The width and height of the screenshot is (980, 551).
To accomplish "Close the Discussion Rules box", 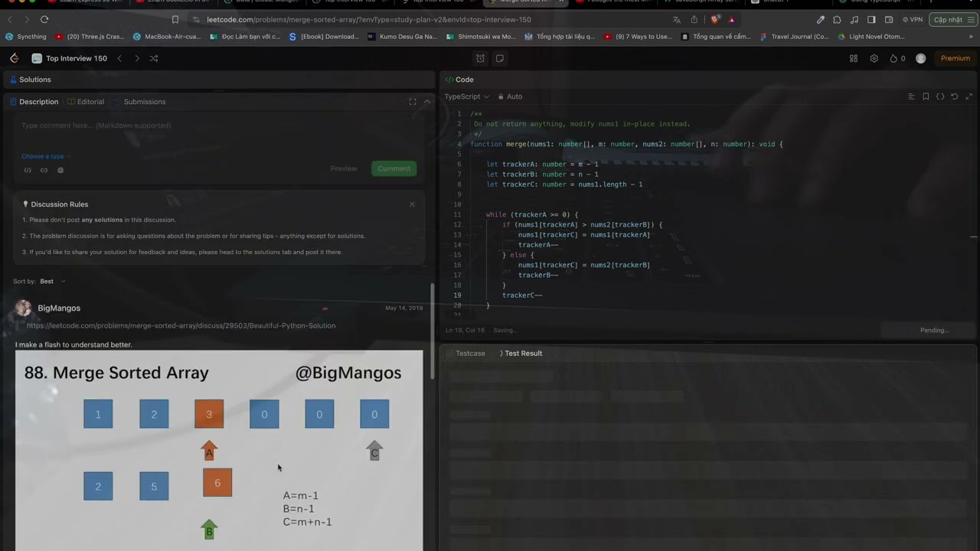I will click(412, 204).
